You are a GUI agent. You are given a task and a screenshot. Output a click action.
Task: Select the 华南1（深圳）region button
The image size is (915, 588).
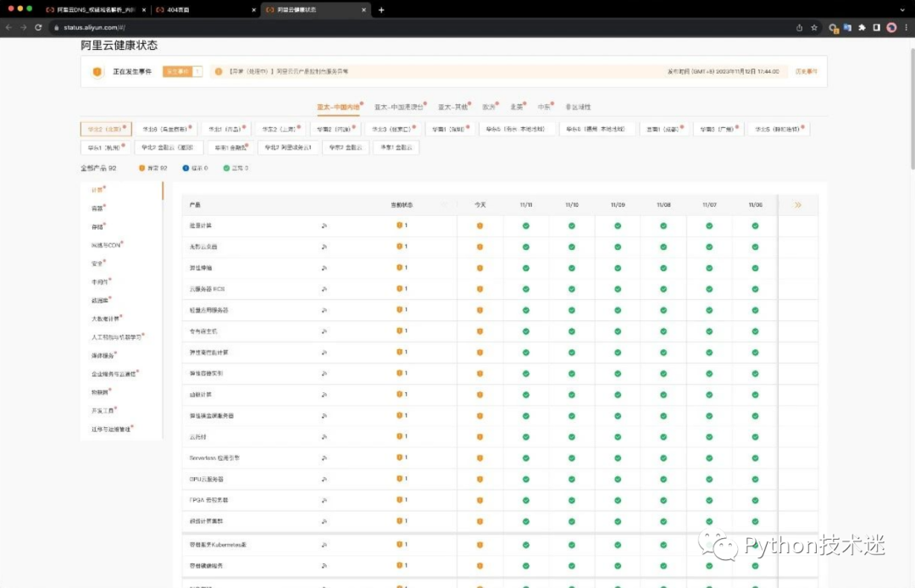pos(450,129)
